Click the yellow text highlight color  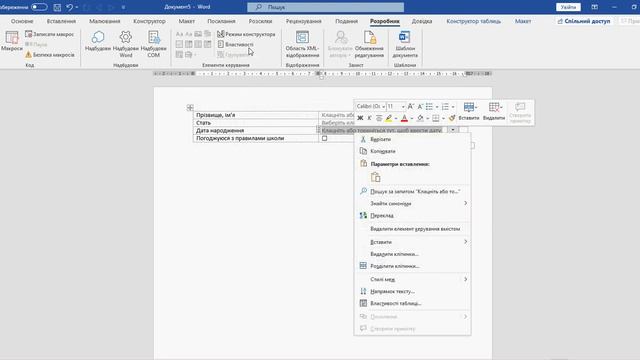tap(389, 118)
